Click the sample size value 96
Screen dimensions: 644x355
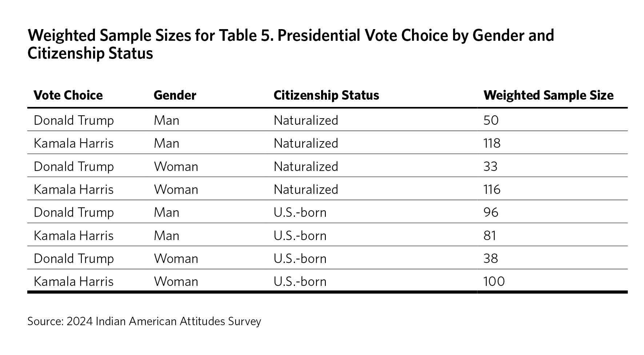pyautogui.click(x=491, y=212)
